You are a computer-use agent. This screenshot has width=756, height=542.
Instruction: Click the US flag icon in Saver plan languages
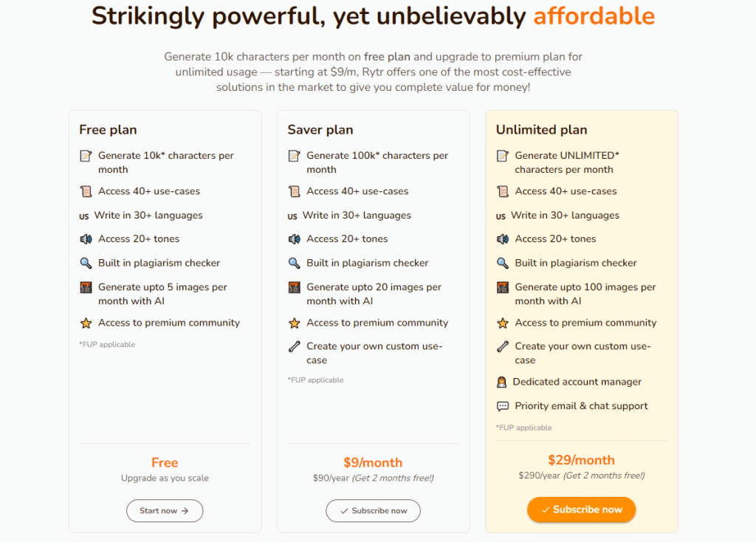pos(292,216)
